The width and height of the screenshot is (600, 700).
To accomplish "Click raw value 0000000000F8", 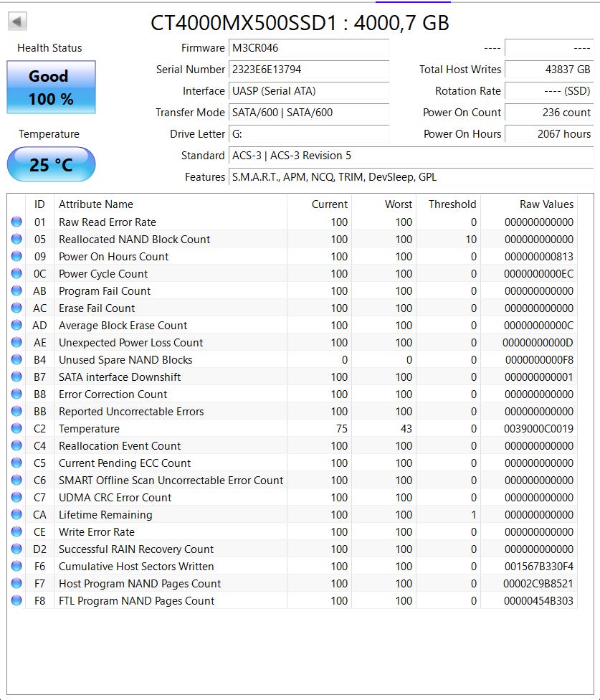I will [x=539, y=360].
